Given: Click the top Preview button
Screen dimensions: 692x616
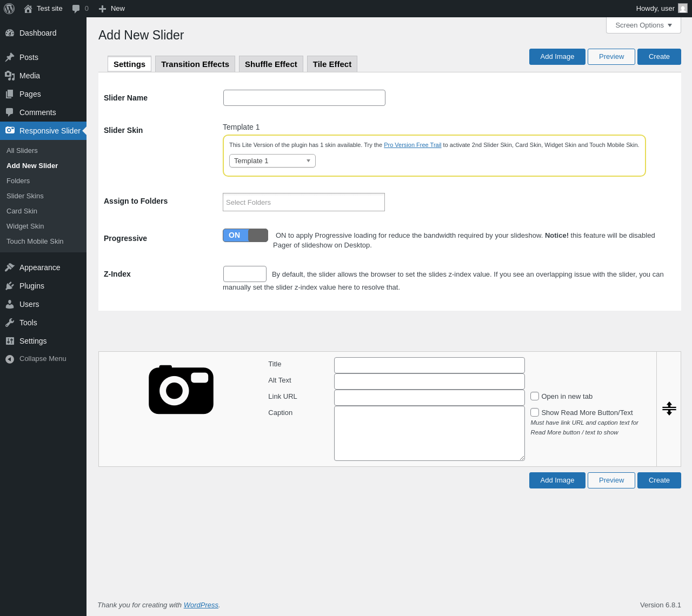Looking at the screenshot, I should [611, 57].
